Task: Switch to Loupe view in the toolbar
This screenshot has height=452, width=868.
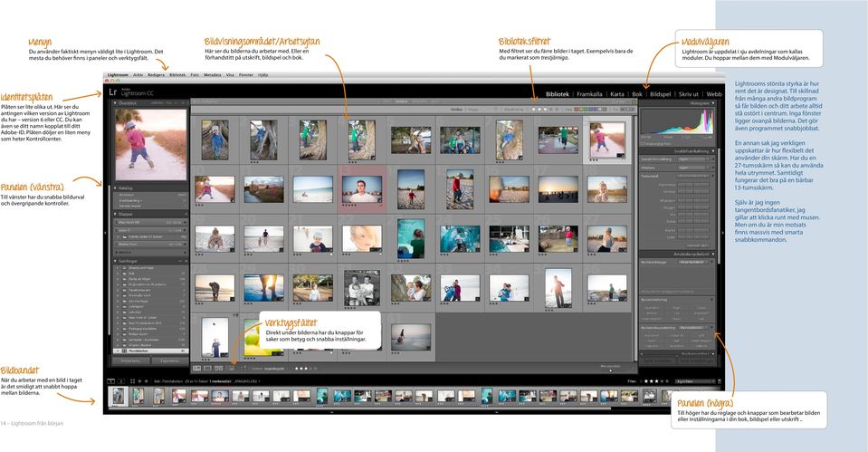Action: (207, 368)
